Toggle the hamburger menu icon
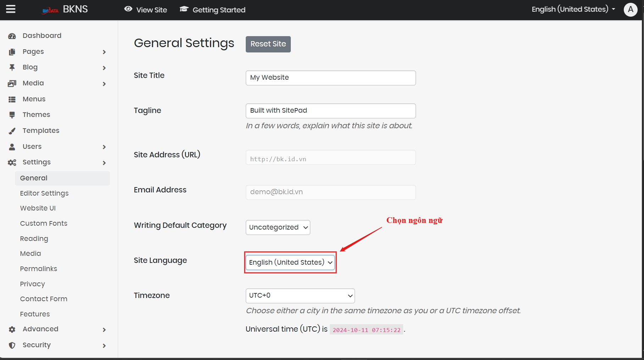Image resolution: width=644 pixels, height=360 pixels. pyautogui.click(x=11, y=9)
